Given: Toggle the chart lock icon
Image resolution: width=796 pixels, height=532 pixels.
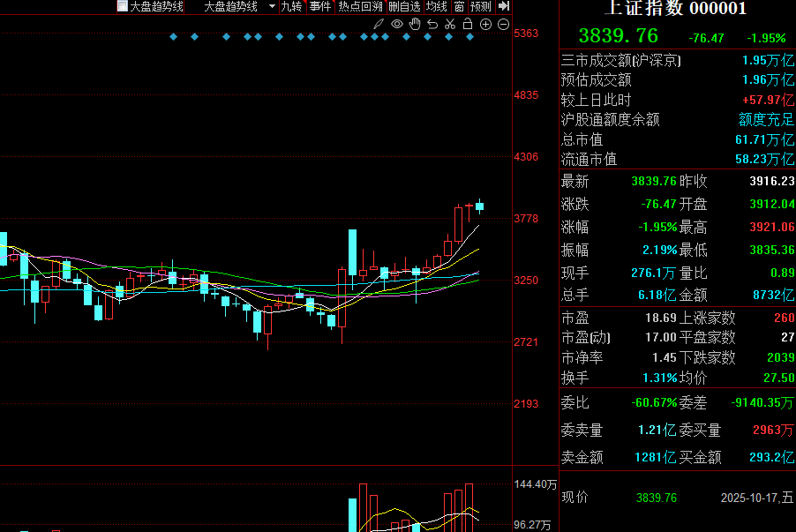Looking at the screenshot, I should [x=467, y=24].
